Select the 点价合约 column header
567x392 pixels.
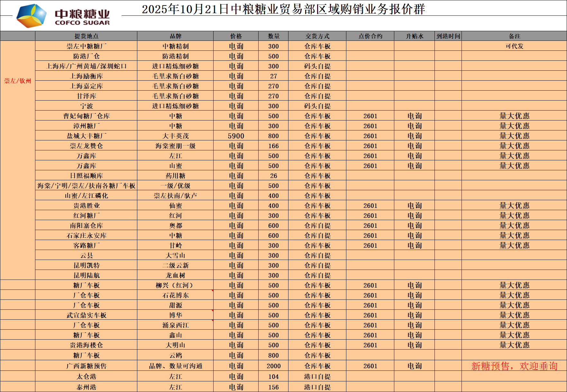(x=370, y=36)
